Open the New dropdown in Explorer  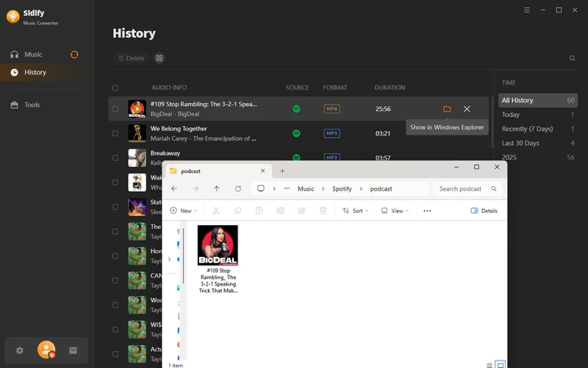[x=183, y=210]
